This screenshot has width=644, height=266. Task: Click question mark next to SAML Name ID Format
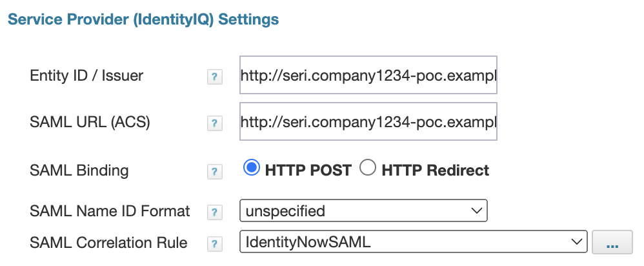(x=214, y=212)
